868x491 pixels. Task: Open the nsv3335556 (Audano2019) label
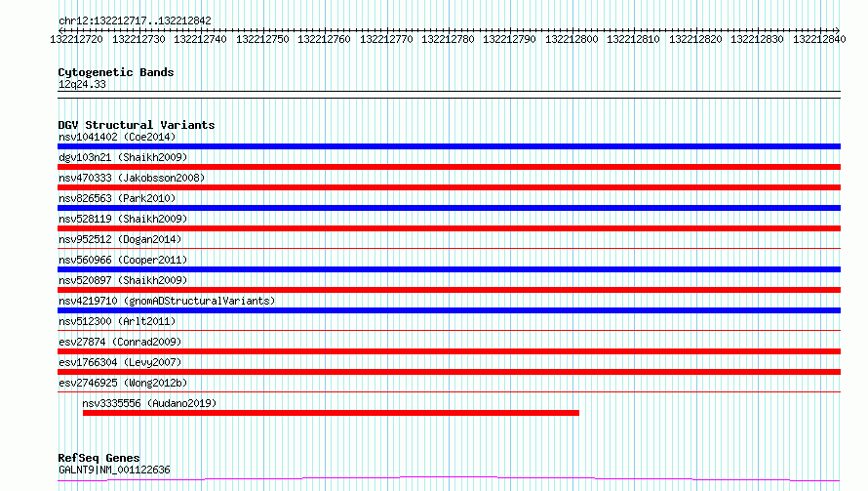(x=149, y=403)
